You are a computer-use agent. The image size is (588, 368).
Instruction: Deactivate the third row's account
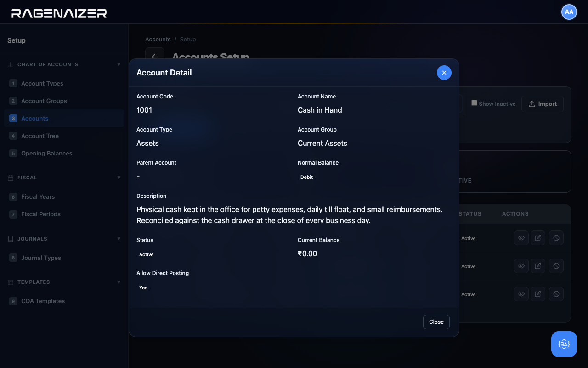[556, 294]
